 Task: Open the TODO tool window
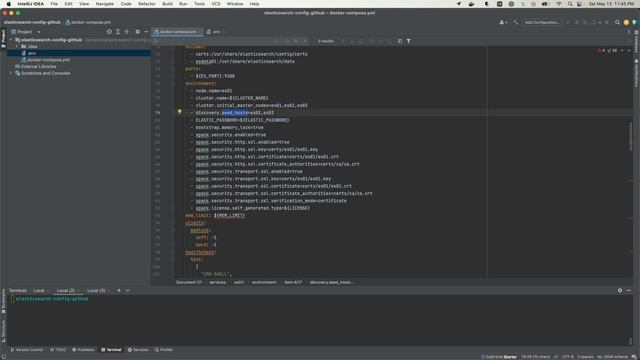(58, 350)
